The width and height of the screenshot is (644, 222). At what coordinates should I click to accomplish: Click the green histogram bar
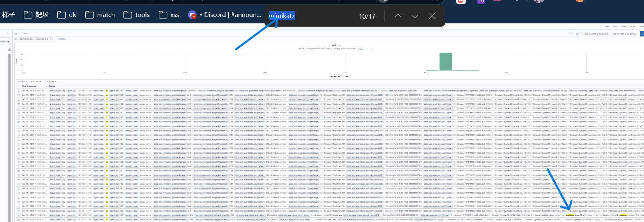[x=446, y=62]
